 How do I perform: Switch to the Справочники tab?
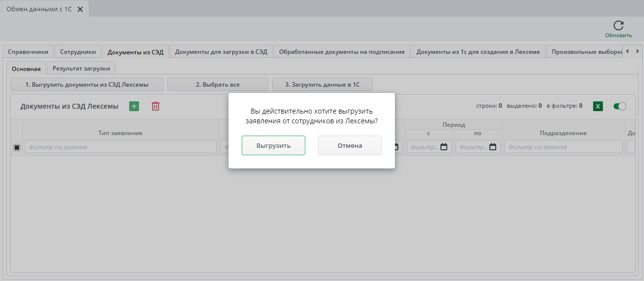tap(28, 52)
